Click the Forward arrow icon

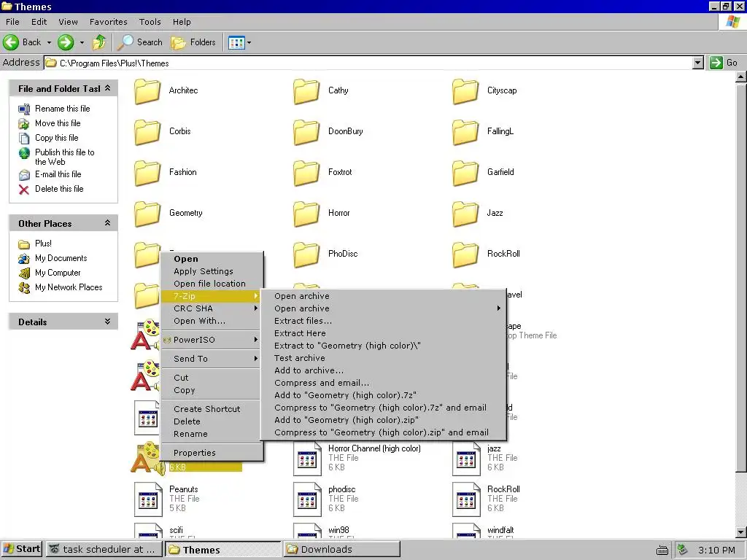click(x=66, y=42)
